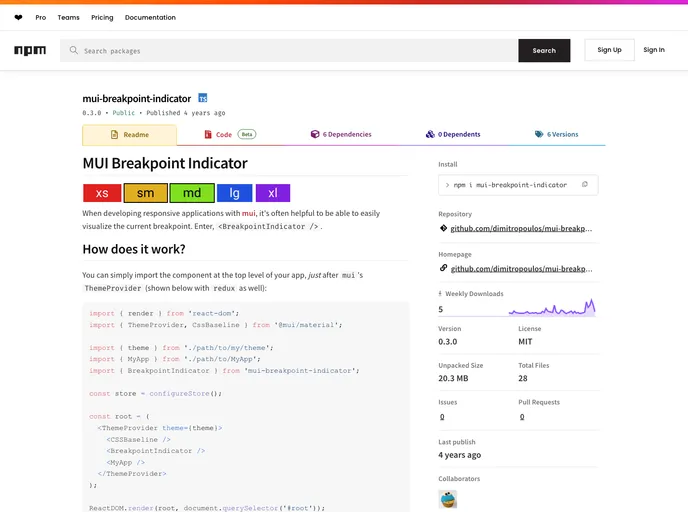Click the mui-breakpoint-indicator package title

click(137, 98)
